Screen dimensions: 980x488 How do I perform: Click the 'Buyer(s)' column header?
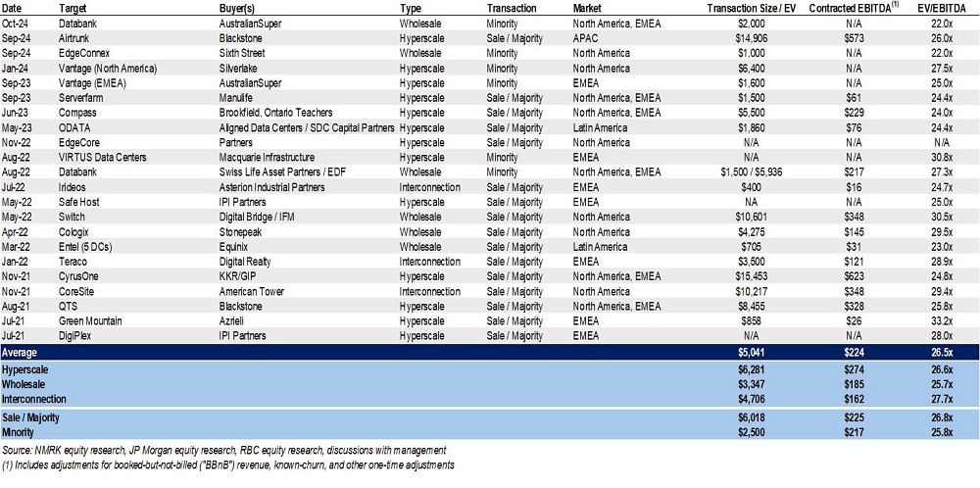pos(237,9)
